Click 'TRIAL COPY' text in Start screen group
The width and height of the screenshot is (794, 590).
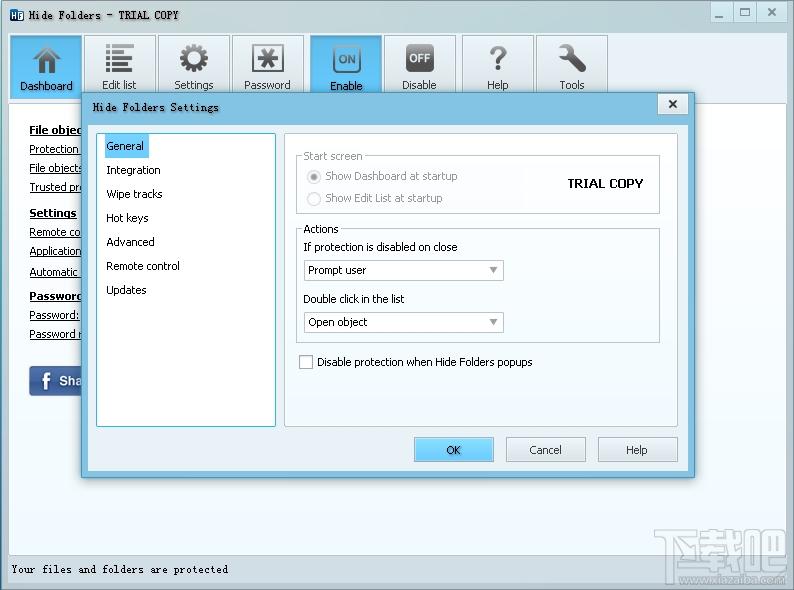click(x=605, y=183)
